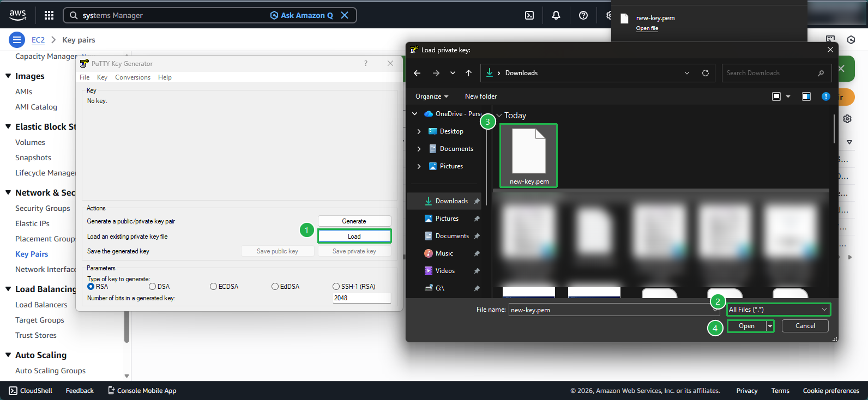Open Load Balancers in EC2 sidebar
The image size is (868, 400).
(x=41, y=305)
